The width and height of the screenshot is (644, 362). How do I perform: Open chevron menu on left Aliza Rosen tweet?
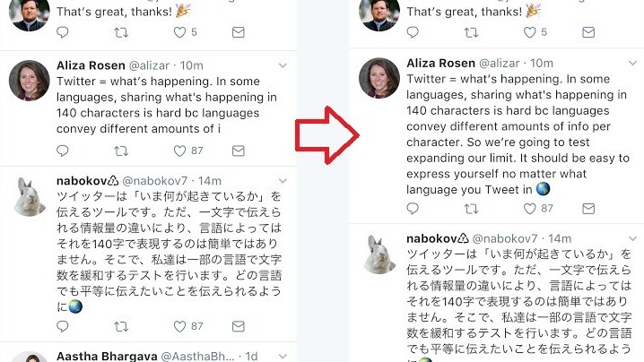(283, 65)
